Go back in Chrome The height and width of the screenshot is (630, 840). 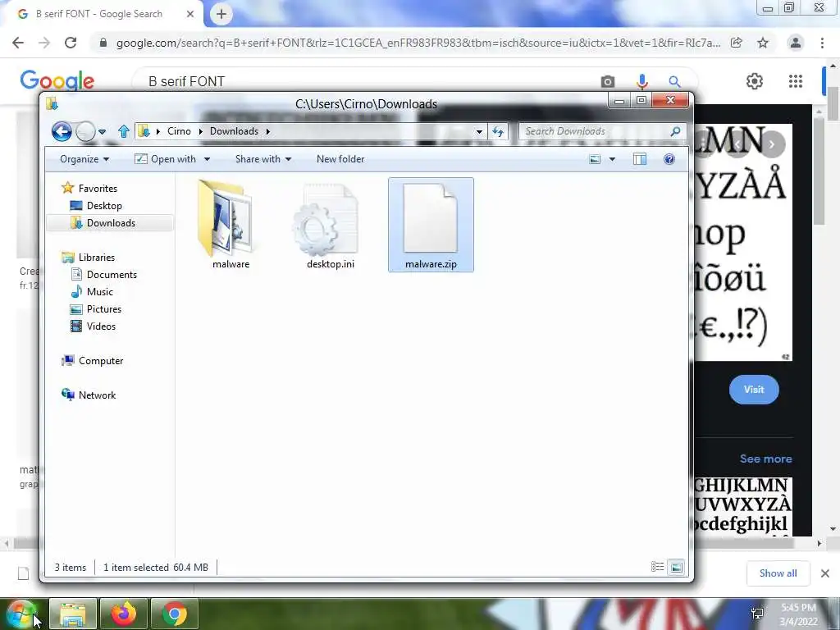click(x=18, y=43)
